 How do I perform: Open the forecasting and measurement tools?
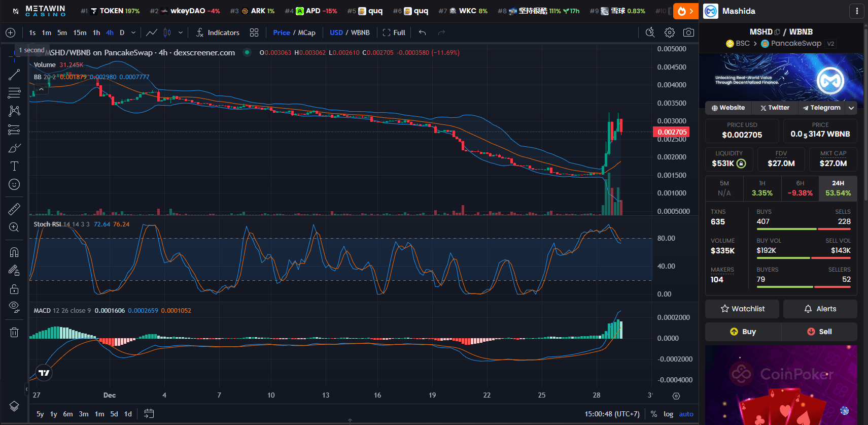click(x=14, y=129)
